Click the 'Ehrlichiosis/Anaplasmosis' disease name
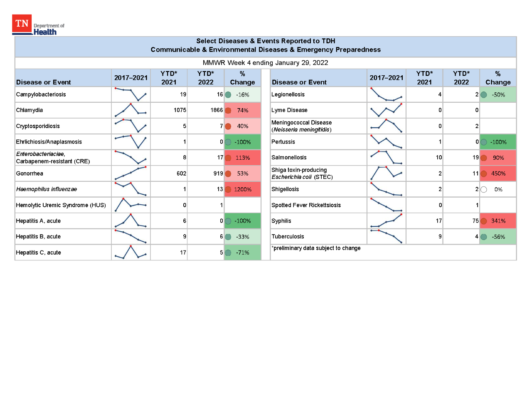The image size is (532, 411). (x=49, y=142)
